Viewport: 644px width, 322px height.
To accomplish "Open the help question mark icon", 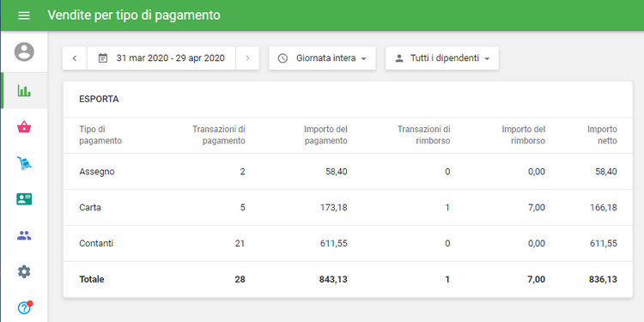I will (24, 307).
